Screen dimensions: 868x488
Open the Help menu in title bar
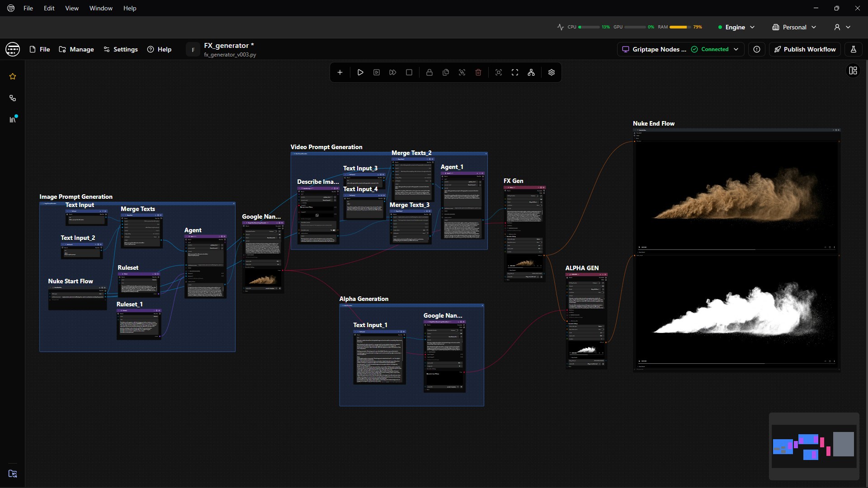(130, 8)
